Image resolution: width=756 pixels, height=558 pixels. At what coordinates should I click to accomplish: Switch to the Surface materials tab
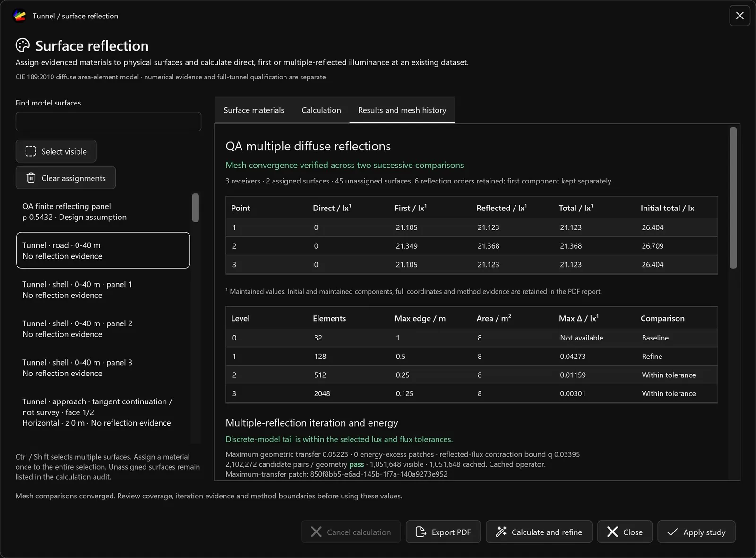click(254, 110)
